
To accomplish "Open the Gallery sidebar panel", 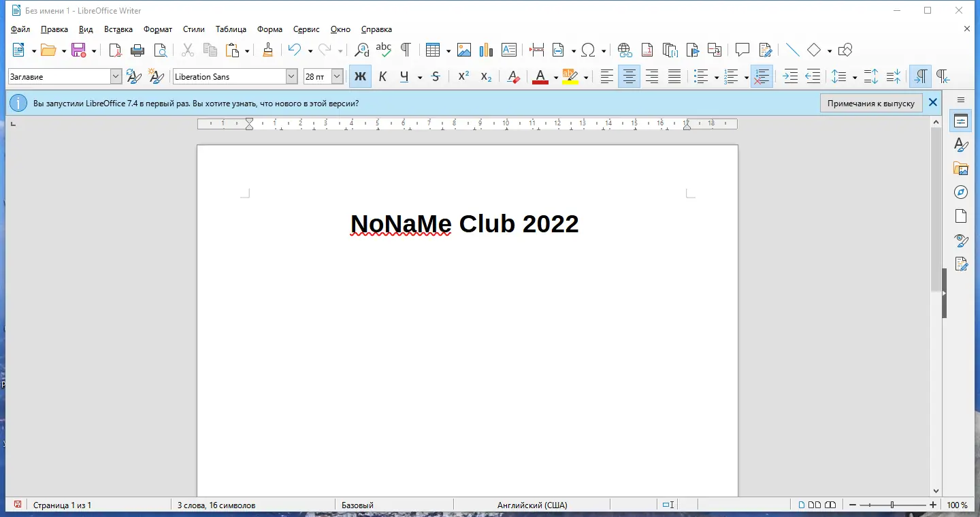I will click(960, 168).
